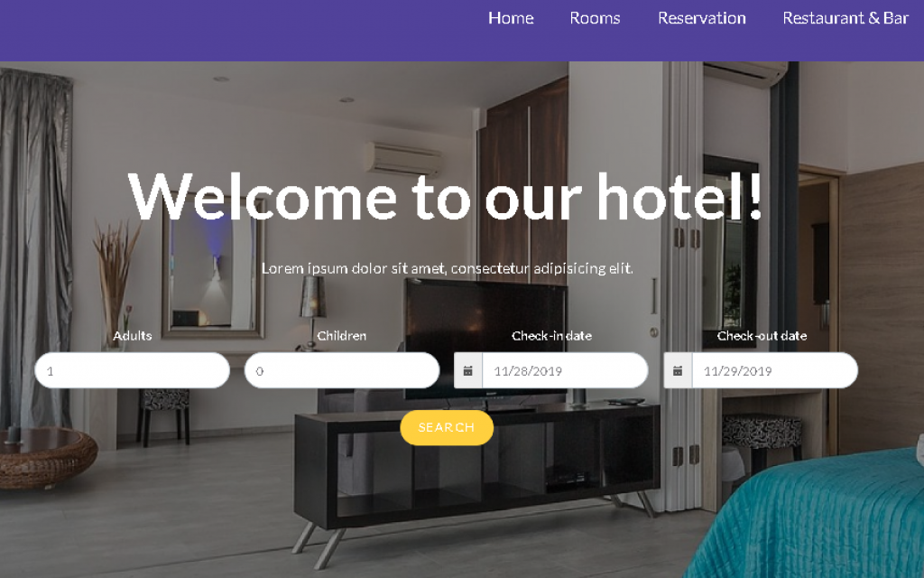Focus the Adults number field
Screen dimensions: 924x578
coord(132,371)
